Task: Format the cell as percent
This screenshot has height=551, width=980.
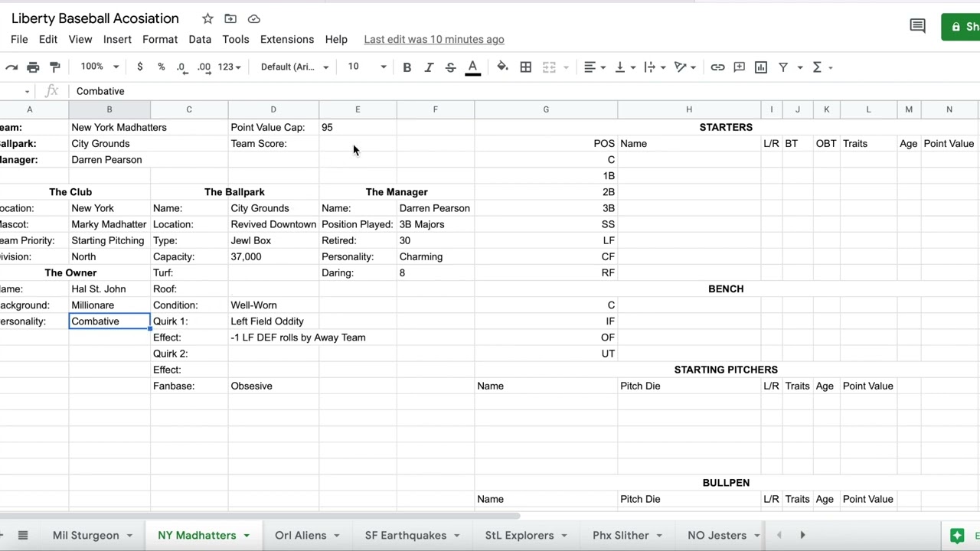Action: [x=161, y=67]
